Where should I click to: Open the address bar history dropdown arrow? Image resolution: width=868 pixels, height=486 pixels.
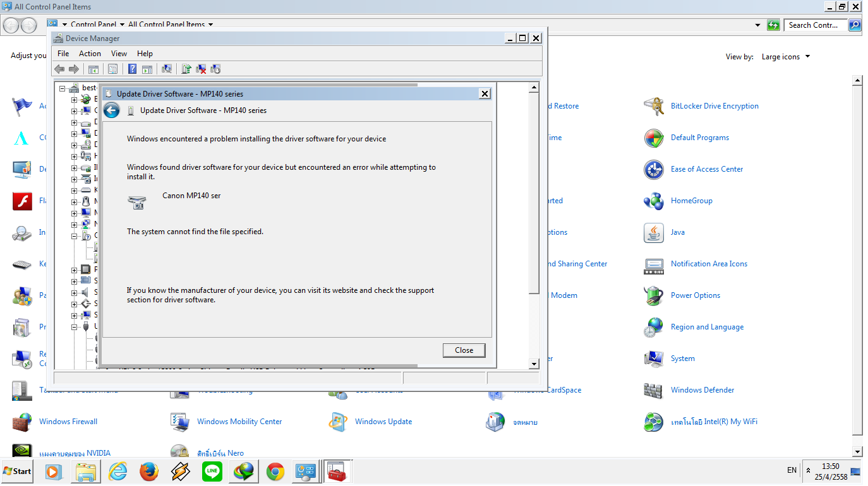point(758,25)
